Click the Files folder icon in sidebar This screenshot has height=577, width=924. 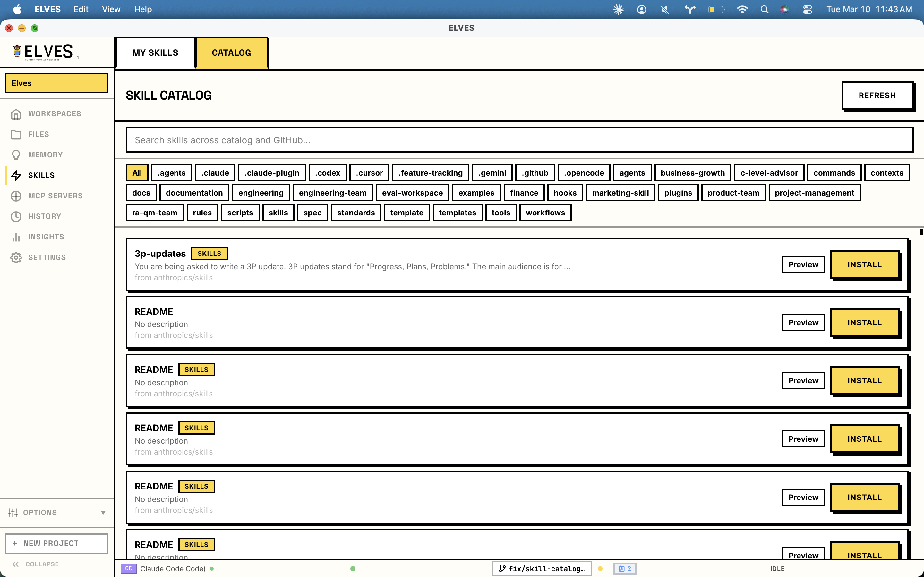(16, 134)
